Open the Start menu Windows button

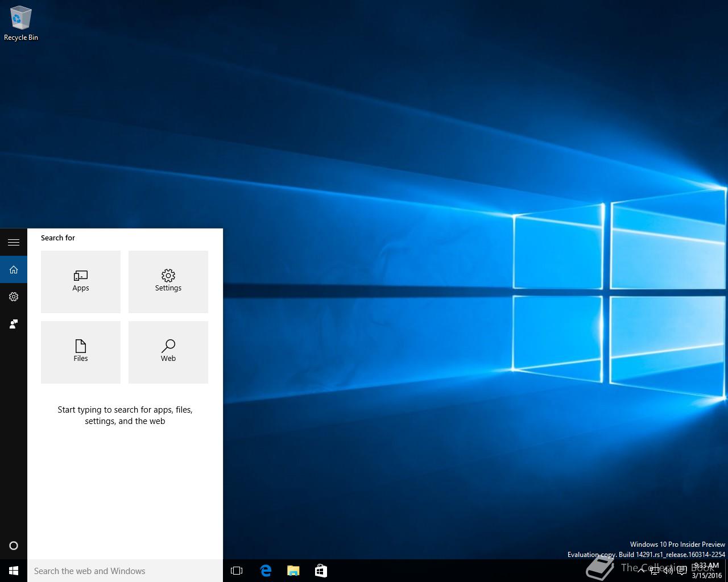click(x=14, y=571)
